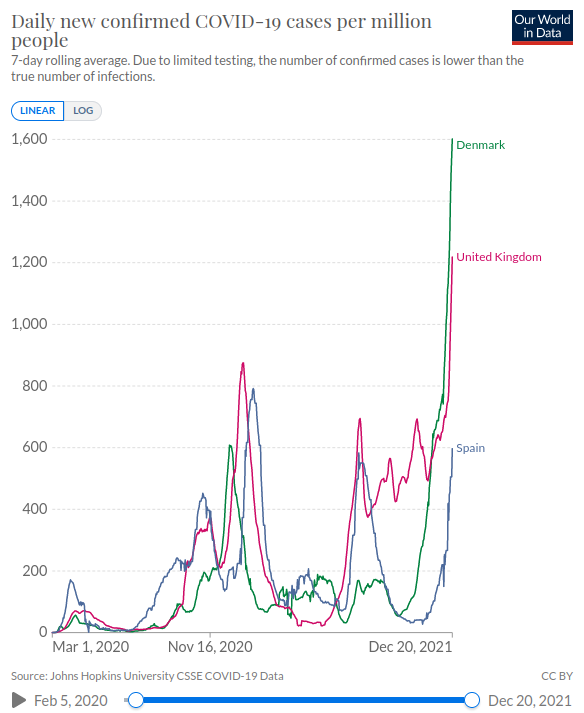Click the middle of the blue timeline track
The width and height of the screenshot is (584, 713).
(x=304, y=700)
